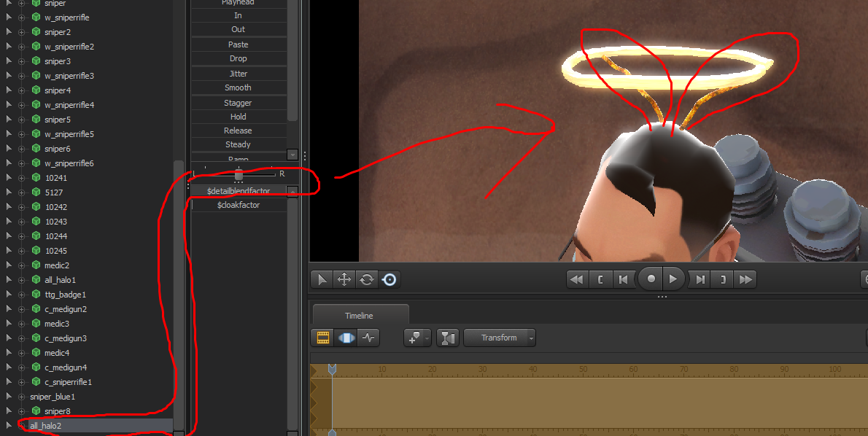Viewport: 868px width, 436px height.
Task: Select the arrow selection manipulator tool
Action: 322,279
